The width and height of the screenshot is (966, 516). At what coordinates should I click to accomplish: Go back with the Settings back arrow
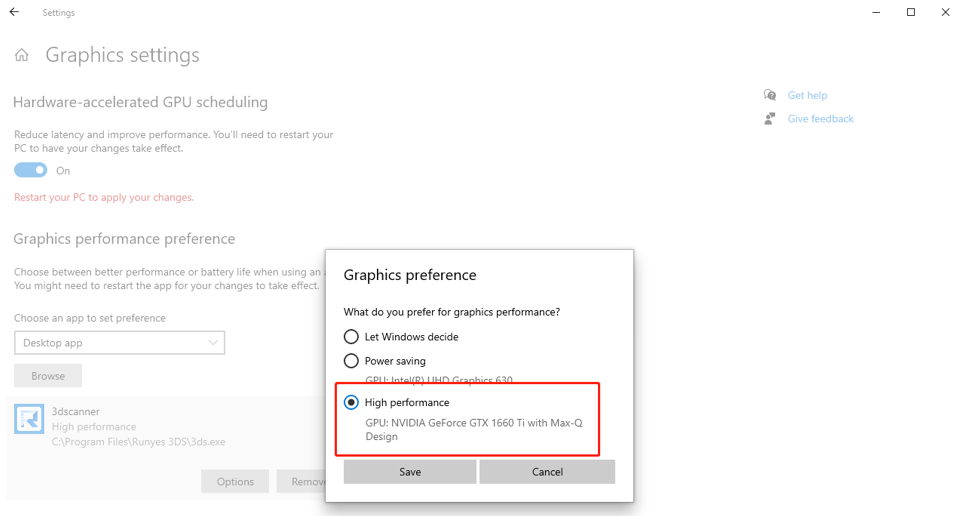point(14,12)
